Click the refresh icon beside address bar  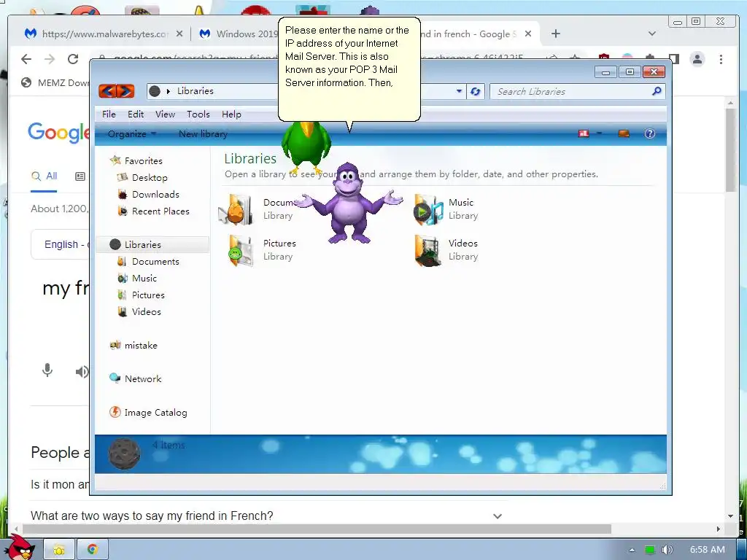[x=475, y=91]
